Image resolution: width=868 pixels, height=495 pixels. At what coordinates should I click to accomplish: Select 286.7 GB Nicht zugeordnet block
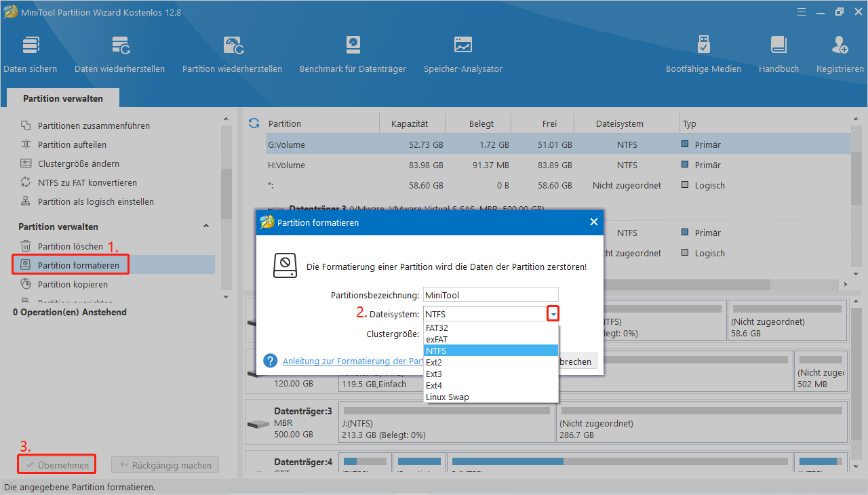pyautogui.click(x=701, y=422)
